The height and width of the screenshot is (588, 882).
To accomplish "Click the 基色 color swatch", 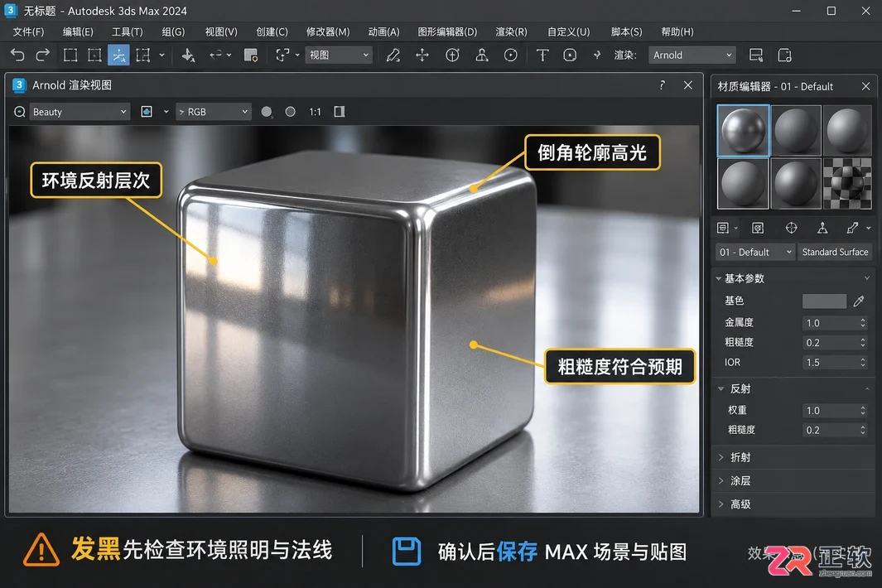I will click(x=824, y=301).
